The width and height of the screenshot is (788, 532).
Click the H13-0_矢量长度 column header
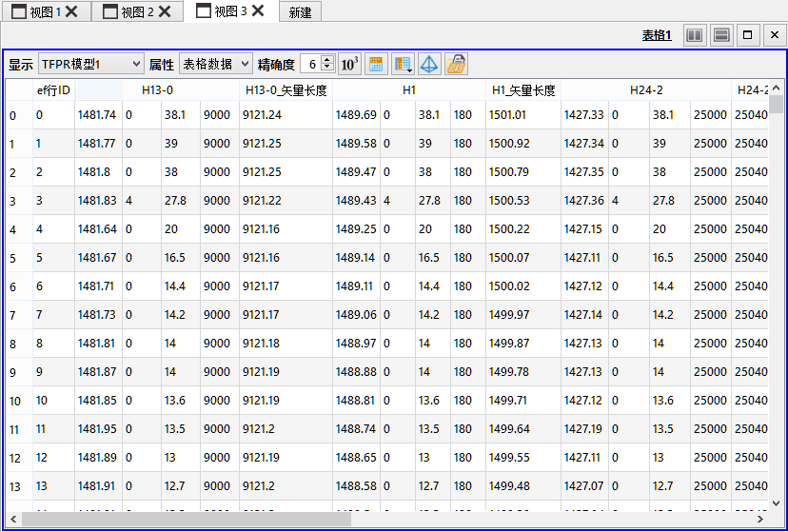286,90
